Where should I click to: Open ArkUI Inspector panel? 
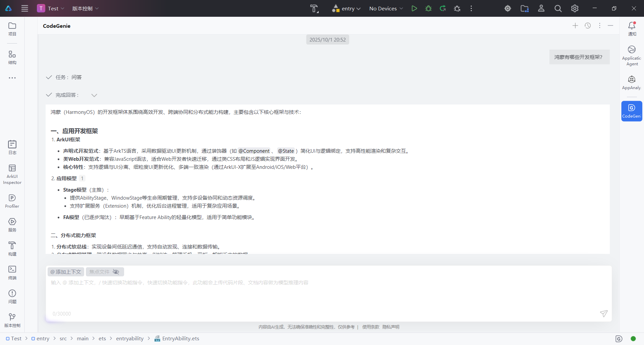click(12, 175)
